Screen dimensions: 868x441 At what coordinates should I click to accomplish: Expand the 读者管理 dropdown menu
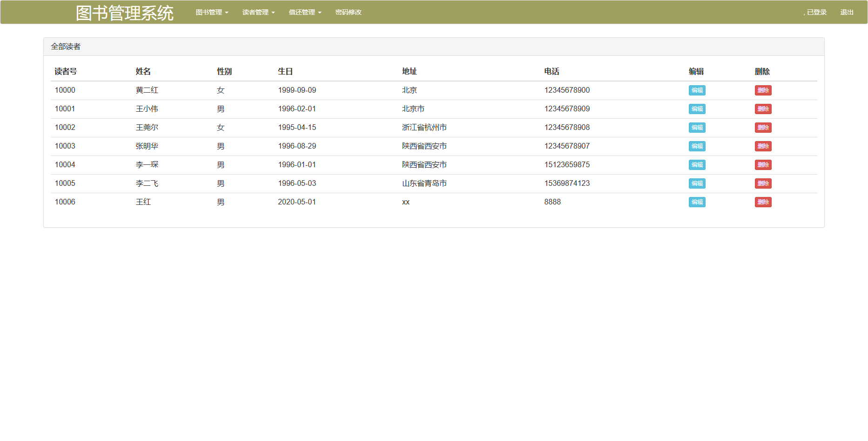258,12
